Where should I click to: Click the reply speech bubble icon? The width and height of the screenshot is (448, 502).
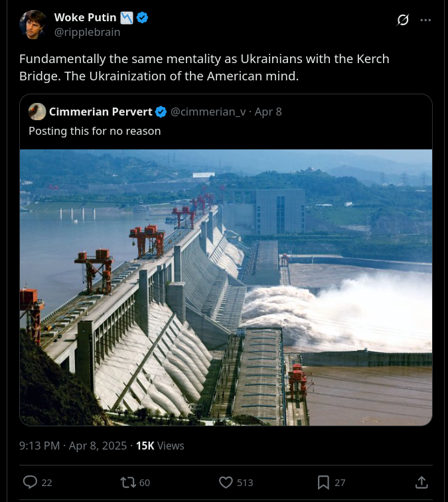click(x=30, y=482)
